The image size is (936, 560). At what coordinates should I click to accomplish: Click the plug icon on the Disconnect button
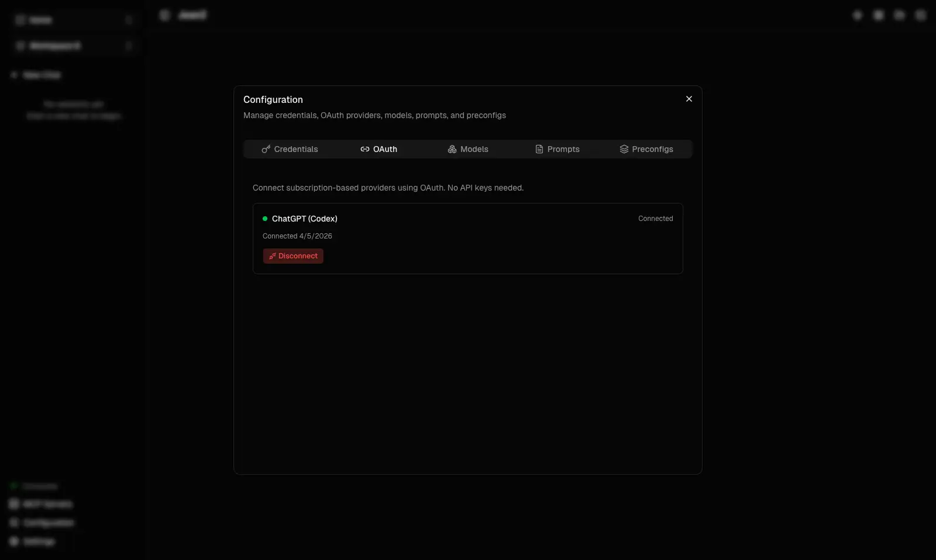273,256
